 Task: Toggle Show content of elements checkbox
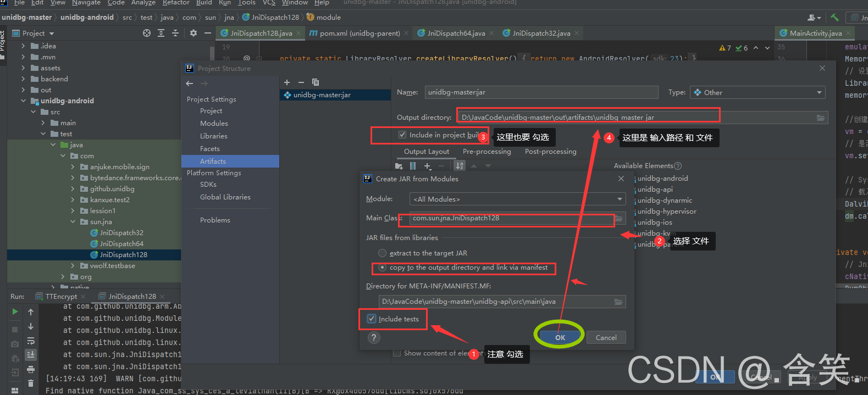click(x=397, y=353)
